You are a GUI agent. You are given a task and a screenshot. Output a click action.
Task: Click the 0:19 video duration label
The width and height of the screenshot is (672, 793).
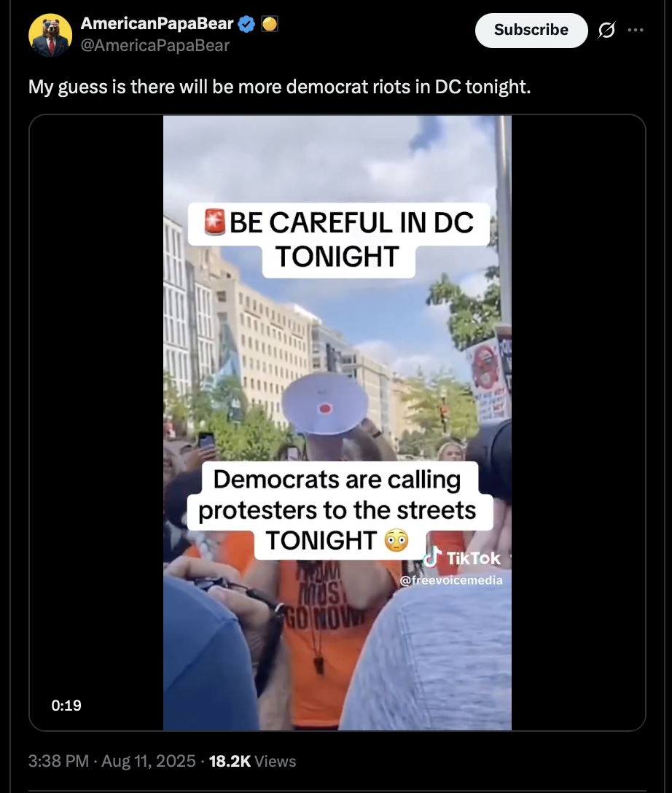point(66,705)
